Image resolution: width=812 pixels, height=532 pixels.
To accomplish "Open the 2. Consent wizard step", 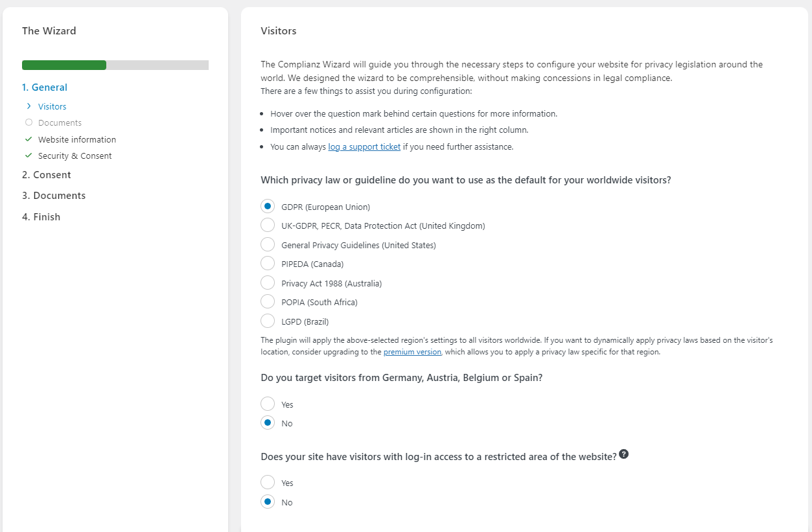I will [x=46, y=175].
